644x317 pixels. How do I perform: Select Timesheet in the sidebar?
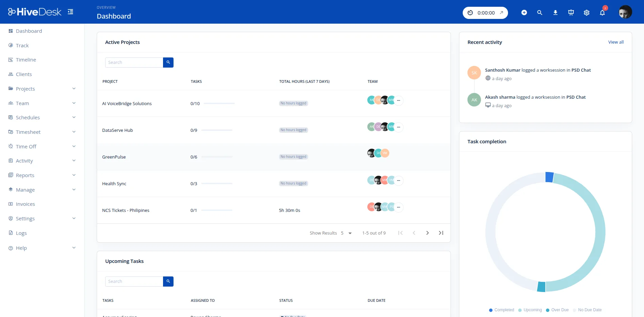[28, 132]
